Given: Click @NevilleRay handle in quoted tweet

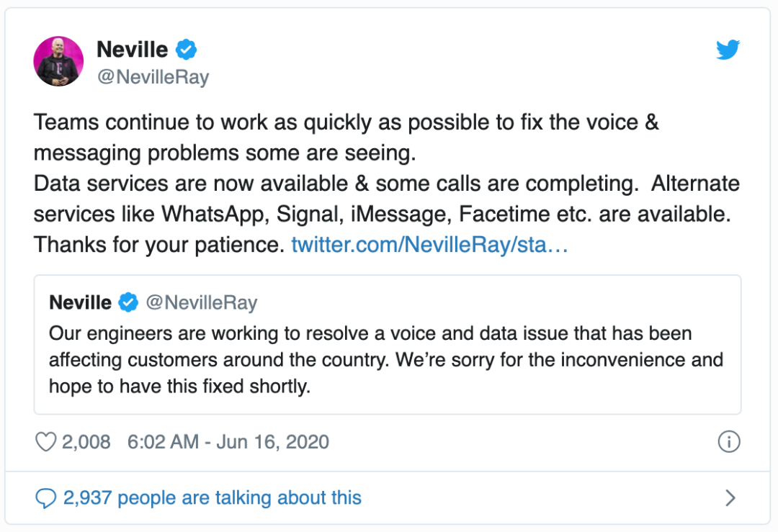Looking at the screenshot, I should [202, 302].
